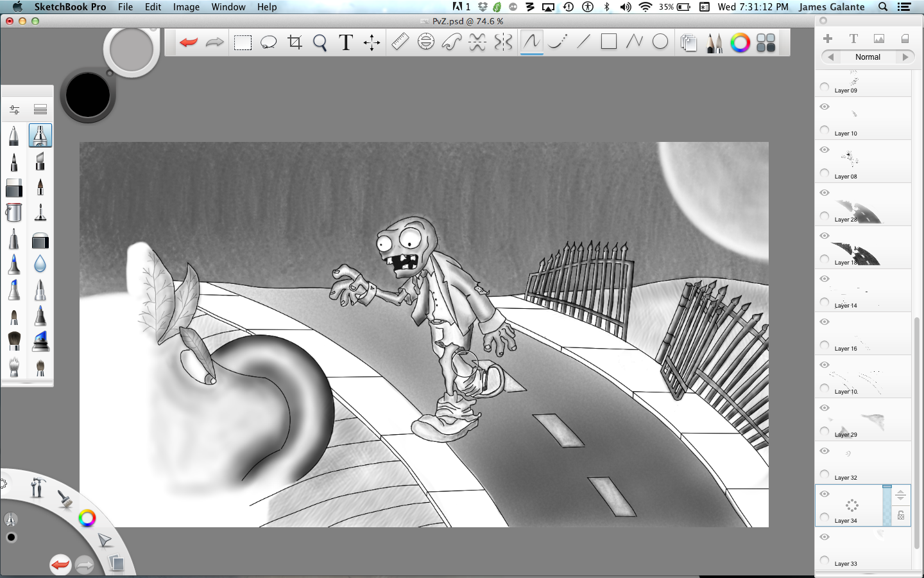
Task: Open lagoon tools (hammer) menu
Action: 37,487
